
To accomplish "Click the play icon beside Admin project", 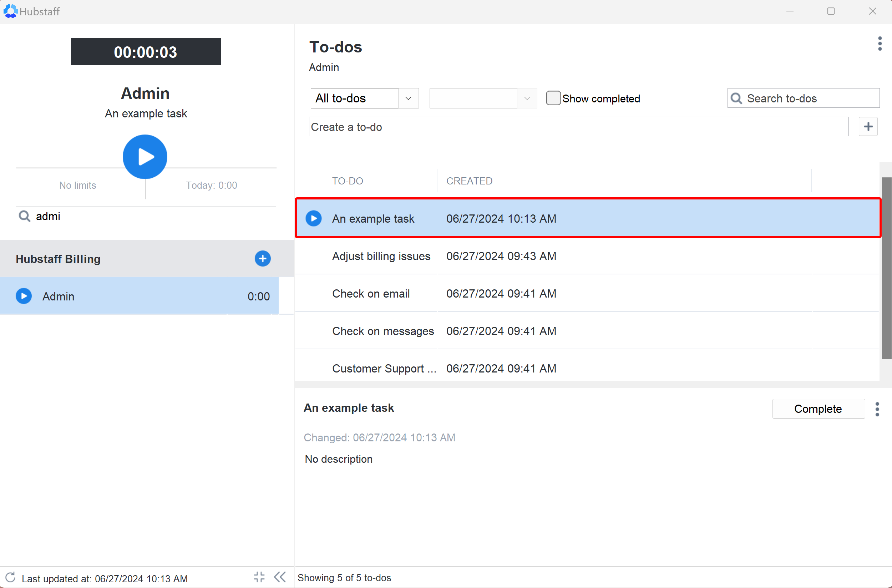I will pyautogui.click(x=24, y=296).
